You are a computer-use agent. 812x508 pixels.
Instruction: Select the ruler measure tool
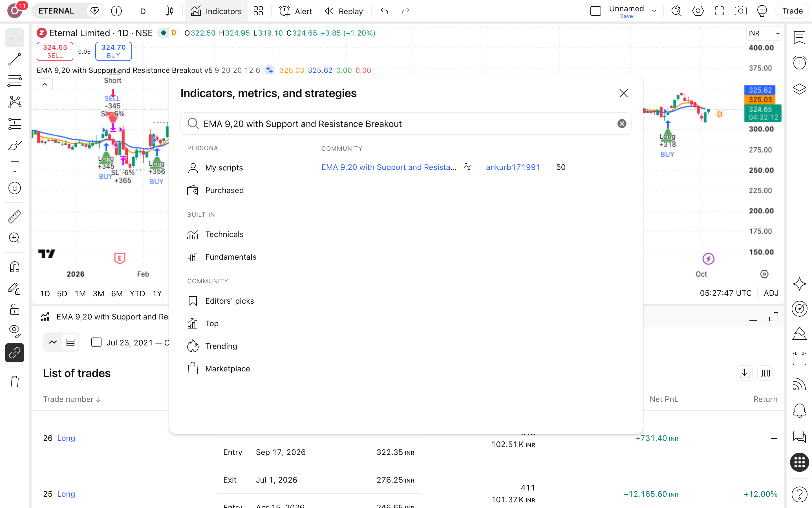pyautogui.click(x=14, y=217)
